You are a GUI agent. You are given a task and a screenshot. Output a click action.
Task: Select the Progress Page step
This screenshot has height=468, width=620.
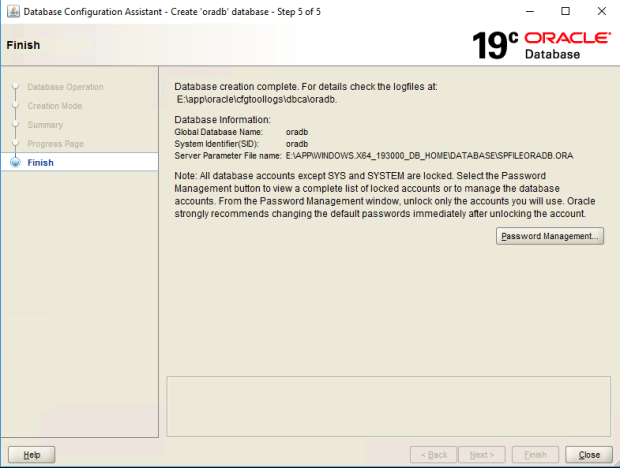(55, 143)
